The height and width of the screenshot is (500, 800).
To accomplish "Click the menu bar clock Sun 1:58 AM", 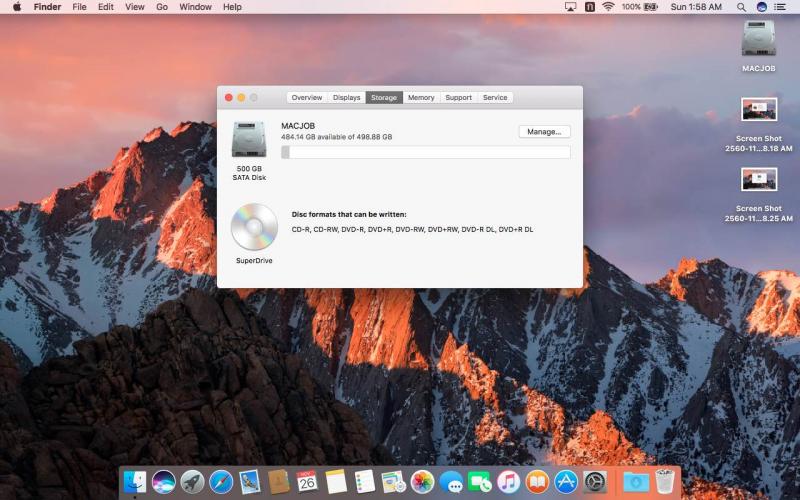I will tap(696, 7).
